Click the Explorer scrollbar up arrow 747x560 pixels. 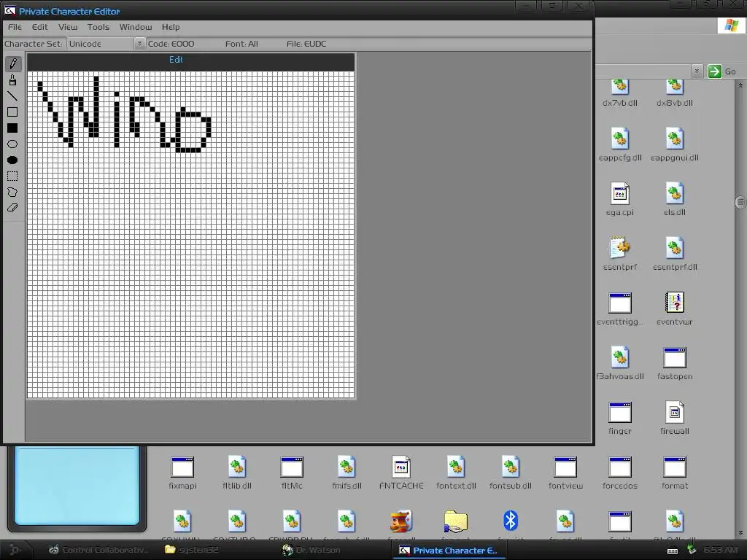[740, 85]
